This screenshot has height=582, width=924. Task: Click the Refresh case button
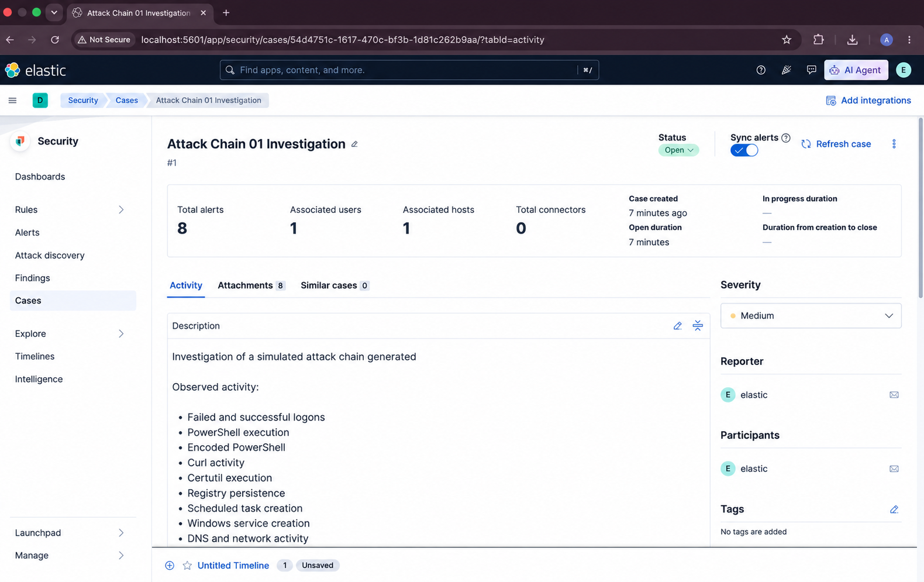tap(836, 144)
